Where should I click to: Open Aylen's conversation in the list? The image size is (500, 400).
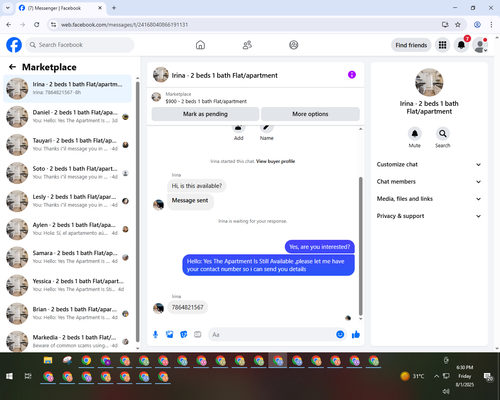point(68,229)
